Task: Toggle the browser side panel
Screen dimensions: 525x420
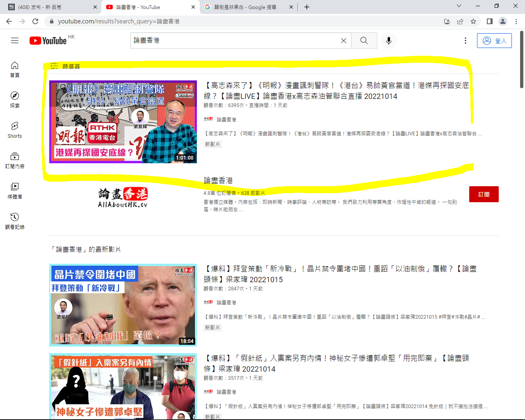Action: point(490,21)
